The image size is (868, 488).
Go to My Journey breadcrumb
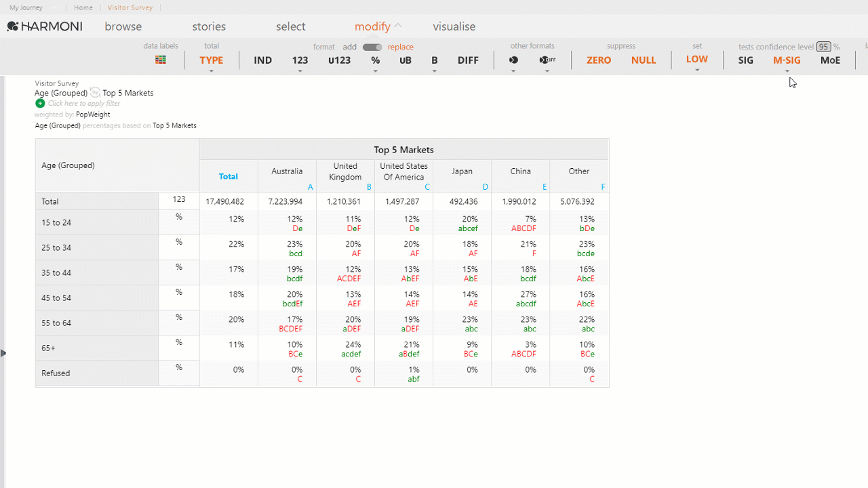pos(26,7)
